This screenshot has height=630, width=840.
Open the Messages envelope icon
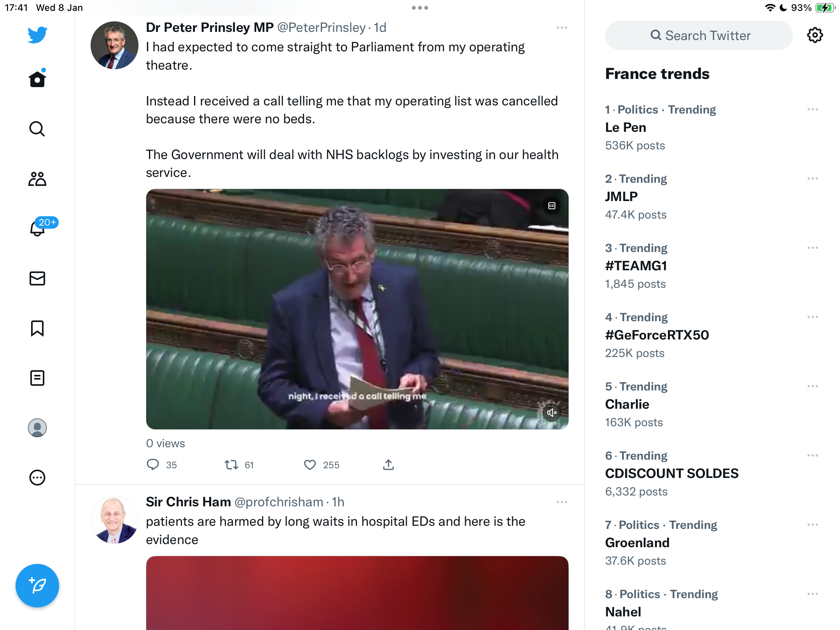(x=37, y=278)
